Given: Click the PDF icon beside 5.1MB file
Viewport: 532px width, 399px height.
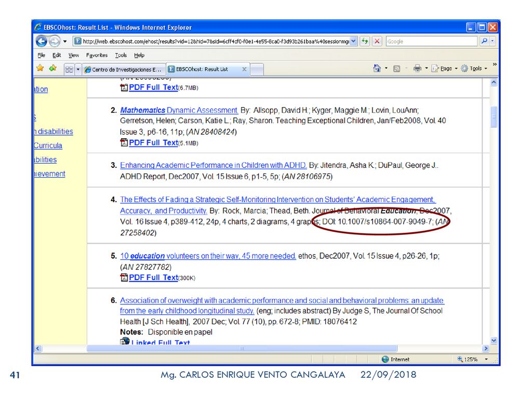Looking at the screenshot, I should pyautogui.click(x=124, y=142).
